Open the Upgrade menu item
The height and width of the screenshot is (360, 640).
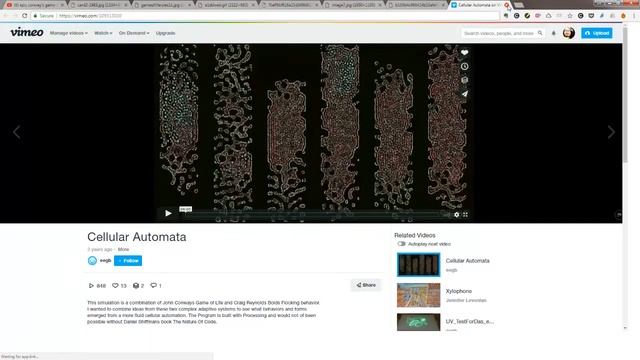(165, 33)
